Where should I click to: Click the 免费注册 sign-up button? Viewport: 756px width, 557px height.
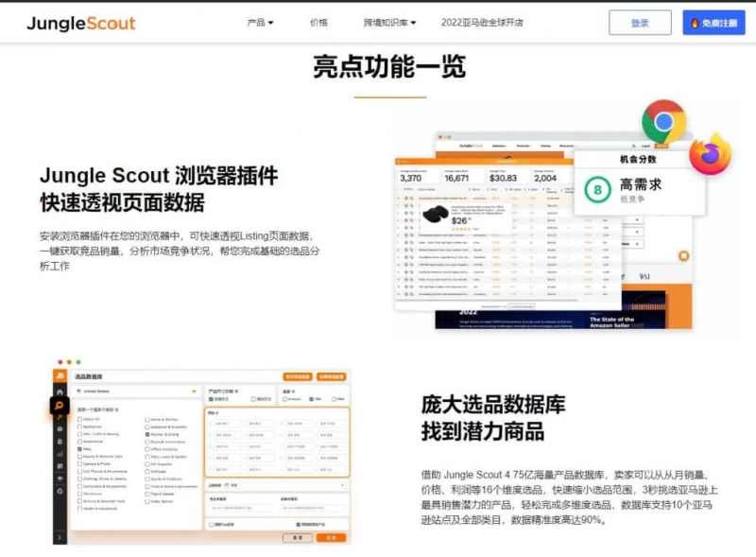(x=713, y=23)
